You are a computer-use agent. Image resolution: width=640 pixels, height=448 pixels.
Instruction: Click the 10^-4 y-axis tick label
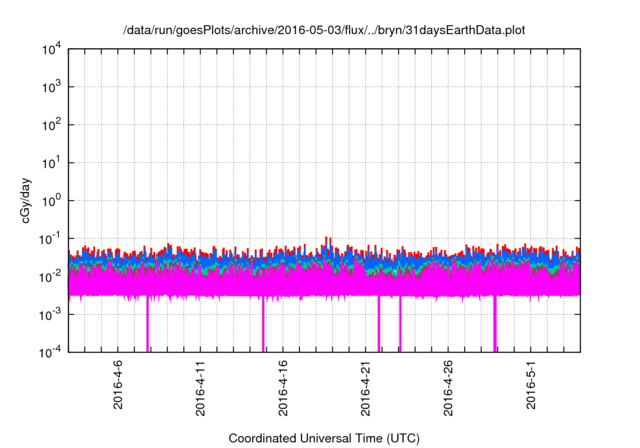point(51,352)
